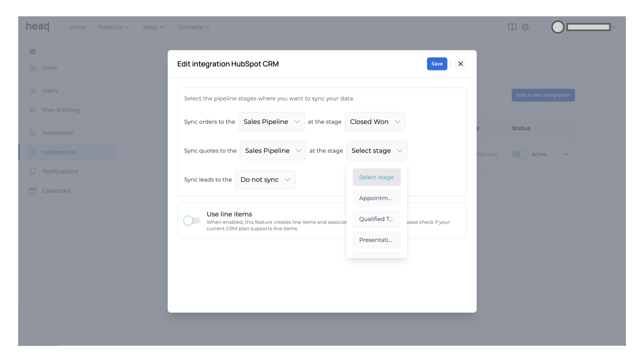Select the Users sidebar icon
The width and height of the screenshot is (644, 362).
[33, 90]
